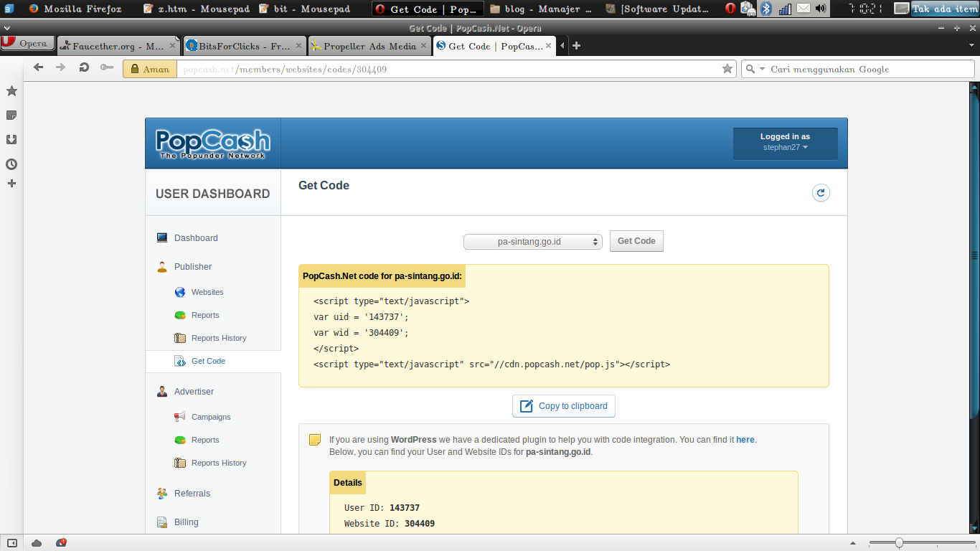
Task: Click the page vertical scrollbar
Action: [974, 255]
